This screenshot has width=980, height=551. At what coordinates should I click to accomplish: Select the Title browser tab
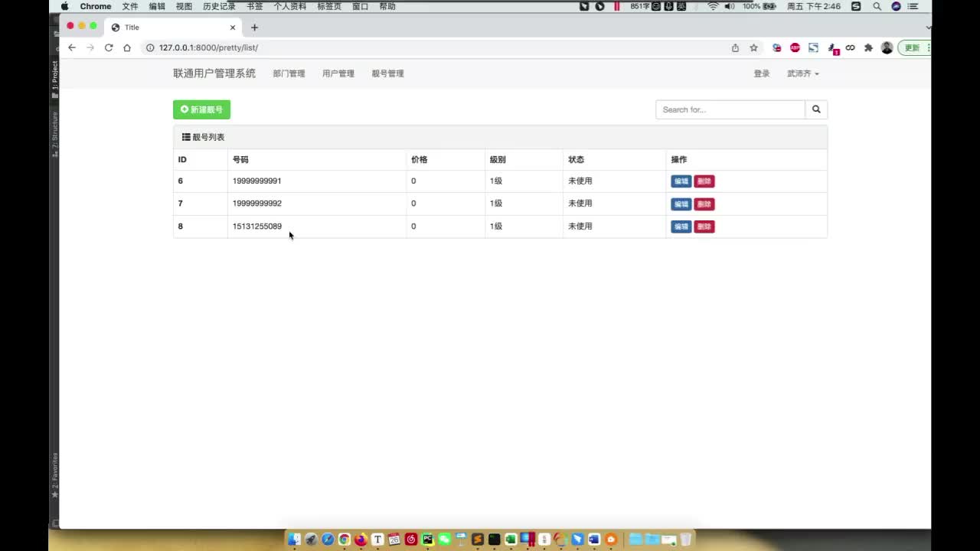click(173, 28)
